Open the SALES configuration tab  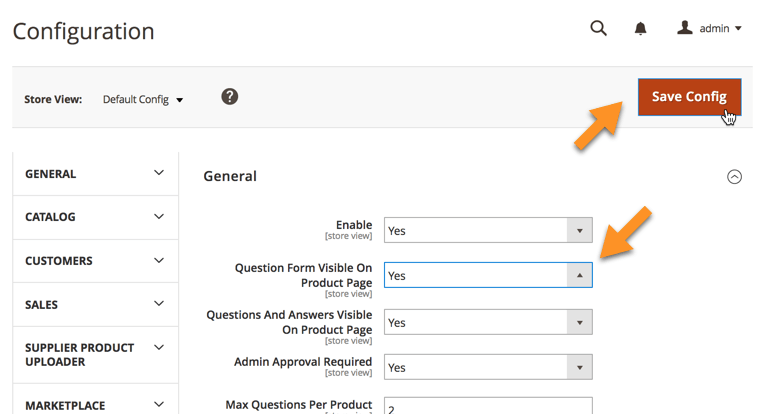tap(95, 305)
